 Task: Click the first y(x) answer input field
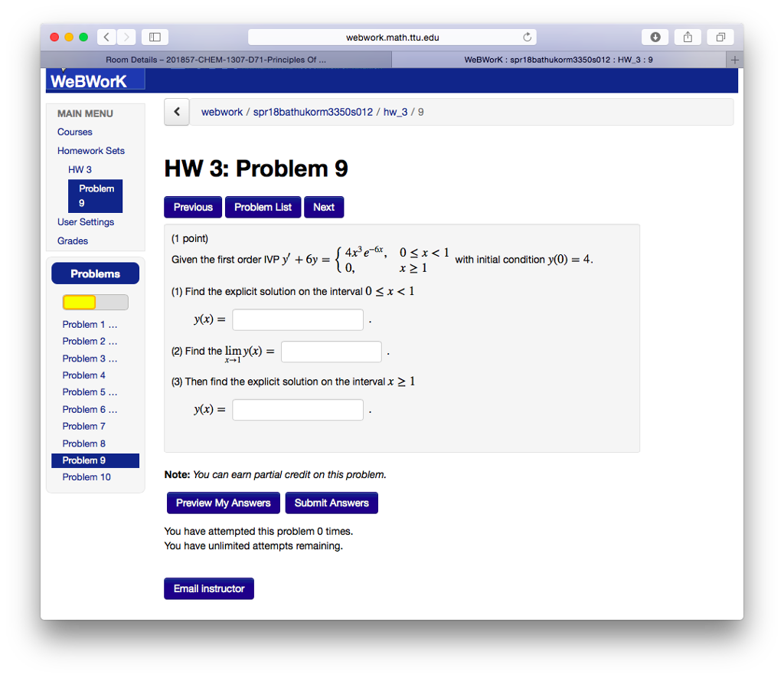[297, 319]
